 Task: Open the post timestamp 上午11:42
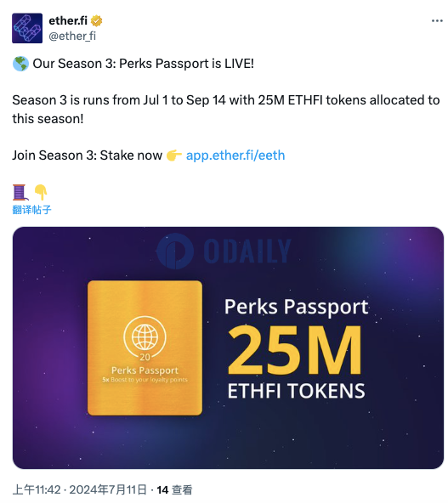pyautogui.click(x=37, y=490)
